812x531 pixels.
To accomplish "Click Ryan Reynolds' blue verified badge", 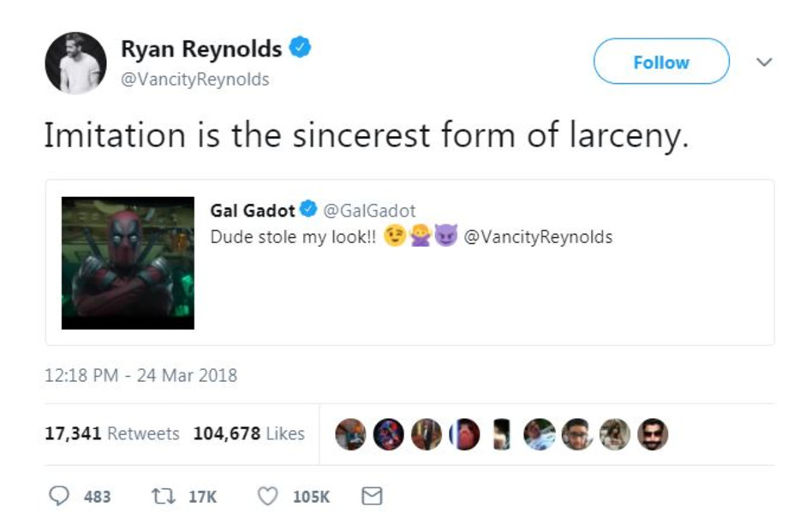I will click(x=299, y=49).
